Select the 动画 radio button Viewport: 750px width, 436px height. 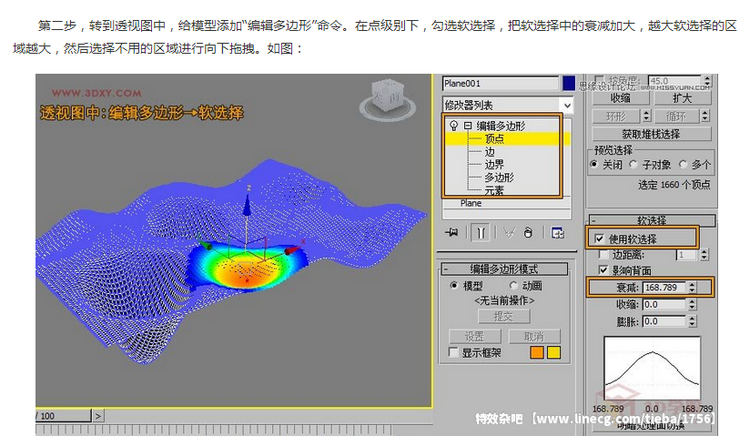coord(513,285)
